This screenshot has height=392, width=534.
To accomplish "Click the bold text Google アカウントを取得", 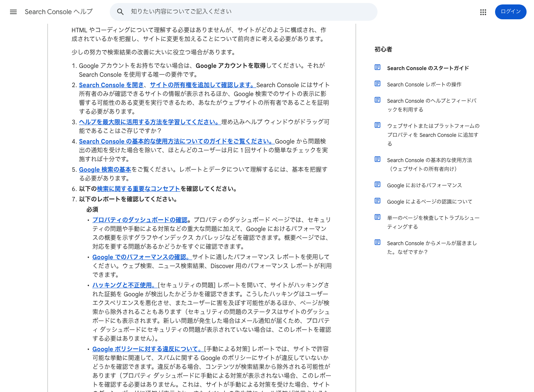I will [x=231, y=66].
